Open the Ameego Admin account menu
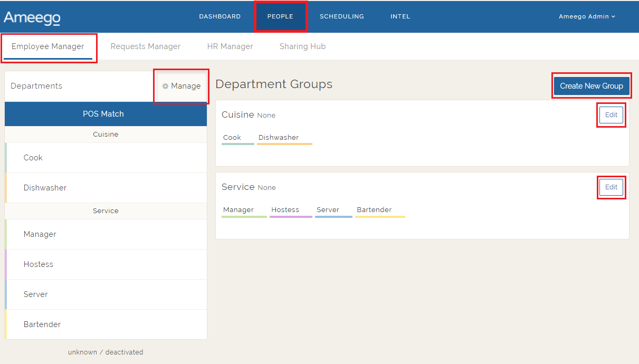 (586, 16)
